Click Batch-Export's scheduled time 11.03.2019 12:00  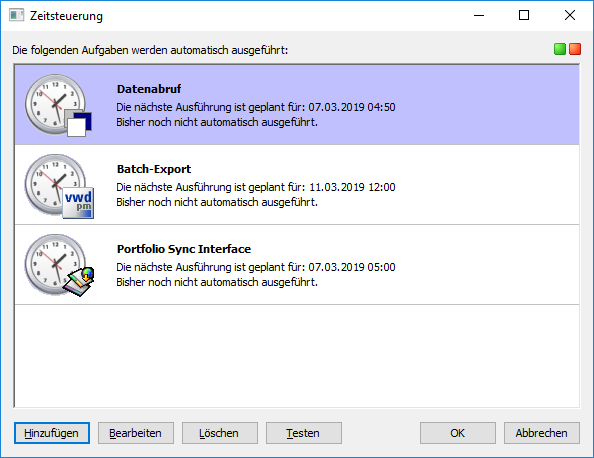click(352, 187)
